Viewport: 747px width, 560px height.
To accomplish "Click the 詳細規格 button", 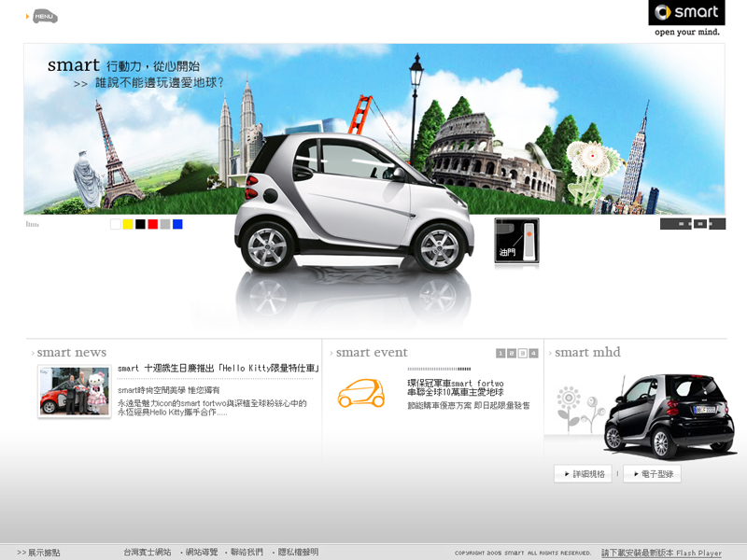I will tap(583, 474).
